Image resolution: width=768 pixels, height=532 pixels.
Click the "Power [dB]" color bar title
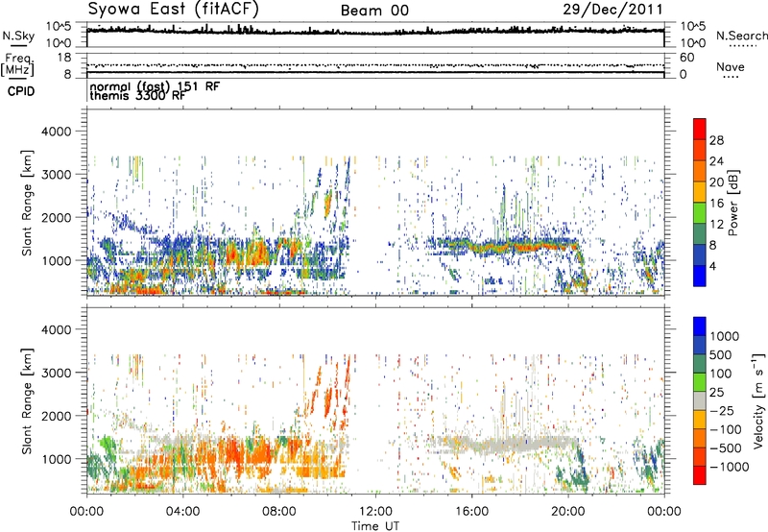[732, 203]
